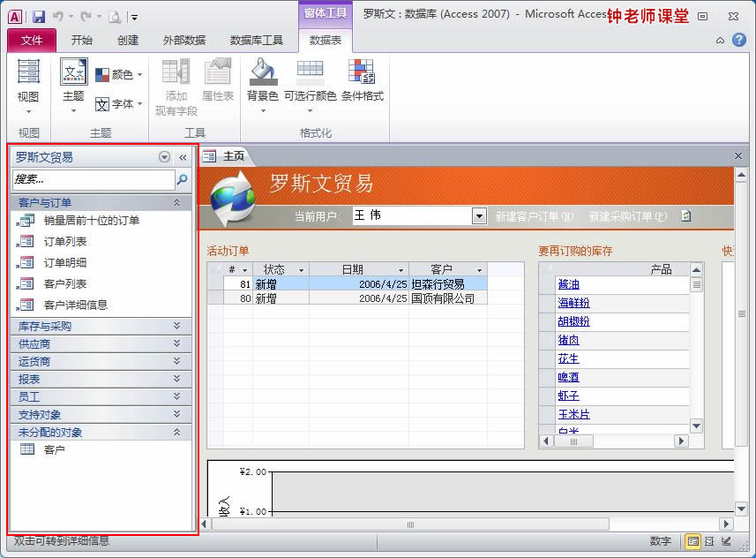Click the Undo icon in quick access toolbar
756x558 pixels.
[x=58, y=17]
